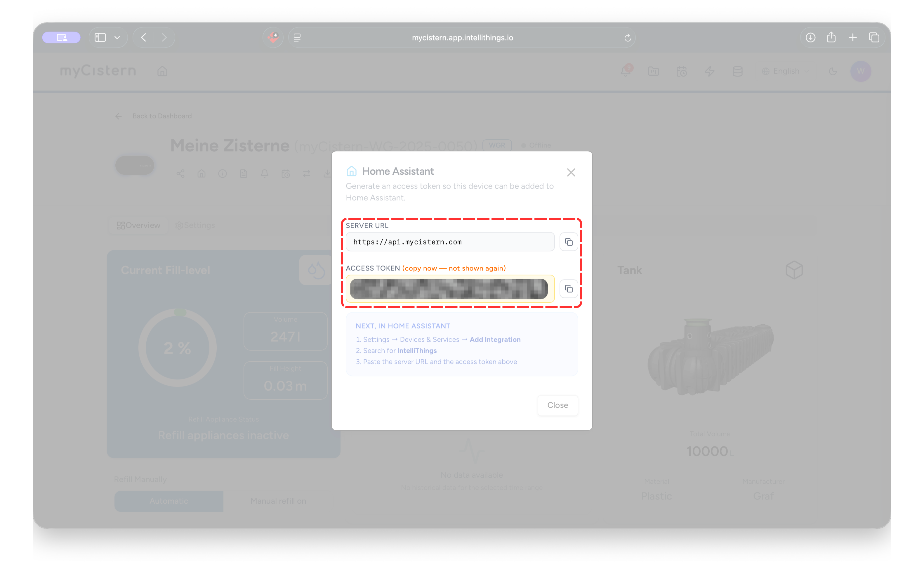
Task: Click the Fill Height 0.03 m box
Action: coord(285,380)
